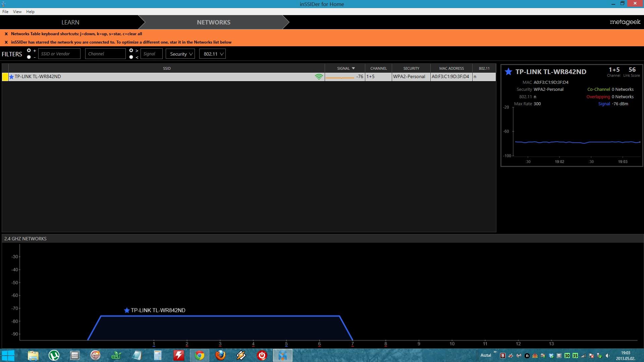Screen dimensions: 644x362
Task: Select the plus SSID filter radio button
Action: click(x=29, y=51)
